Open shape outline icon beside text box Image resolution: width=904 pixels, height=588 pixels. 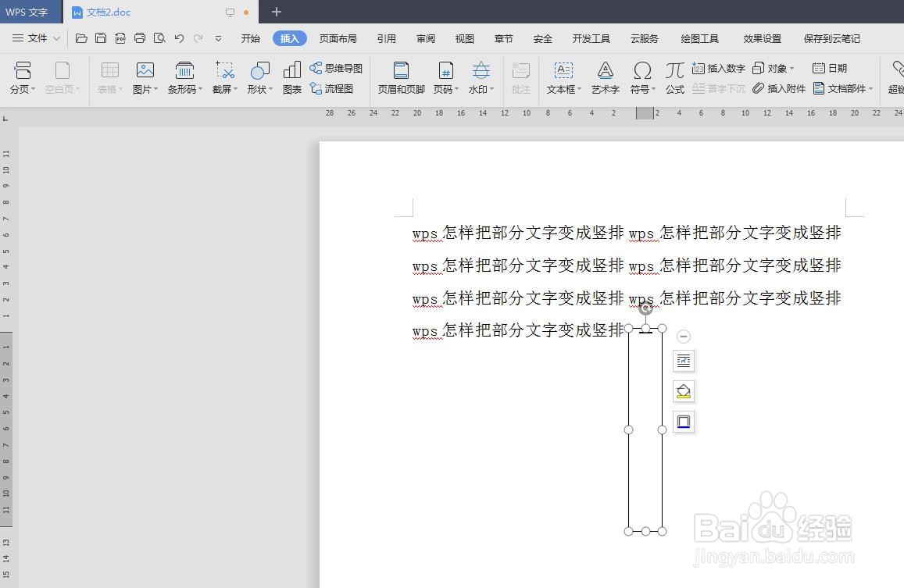coord(683,422)
